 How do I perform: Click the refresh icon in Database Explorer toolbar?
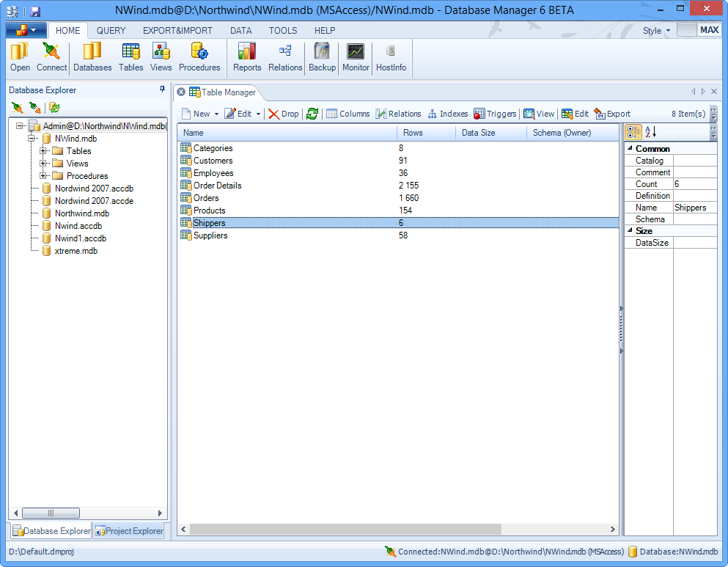[54, 108]
